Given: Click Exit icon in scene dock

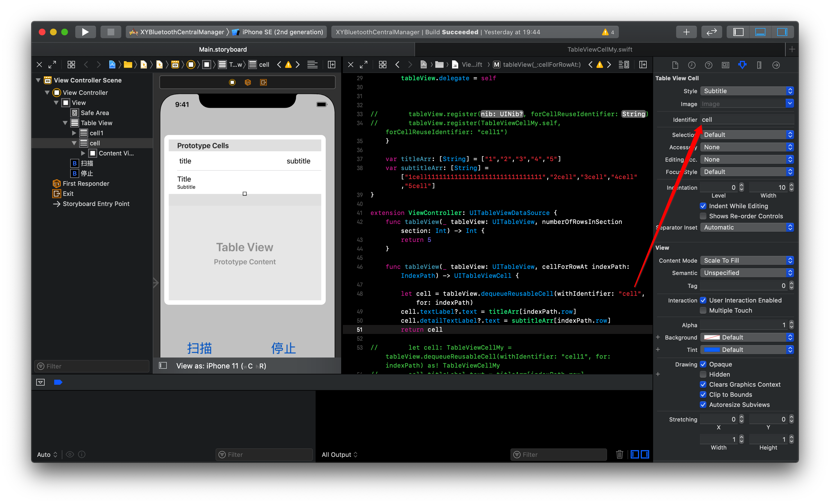Looking at the screenshot, I should point(263,83).
